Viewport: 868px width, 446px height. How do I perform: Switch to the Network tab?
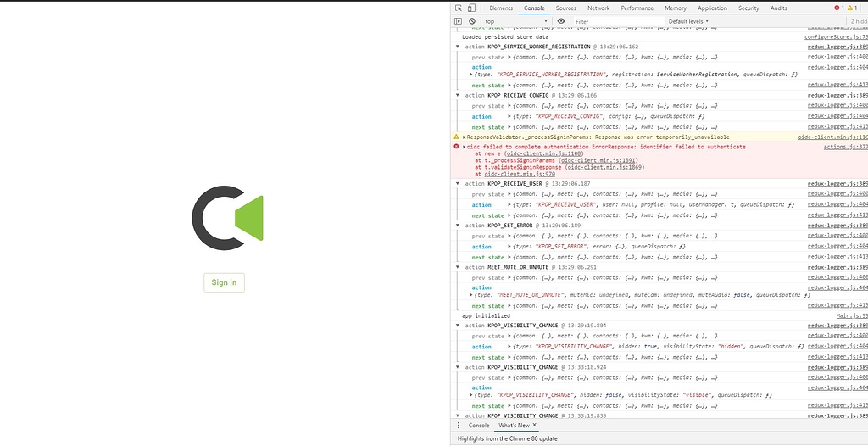point(598,8)
